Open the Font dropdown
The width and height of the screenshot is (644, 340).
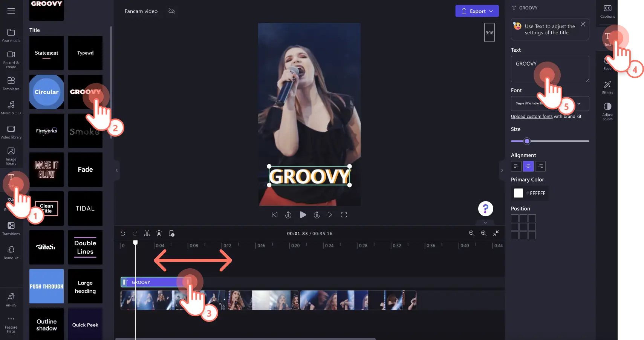point(550,103)
